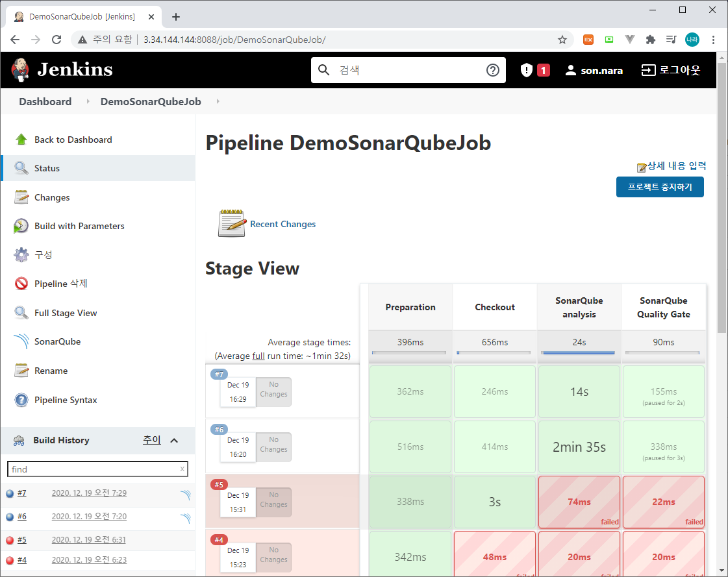The width and height of the screenshot is (728, 577).
Task: Open Build with Parameters
Action: pos(79,226)
